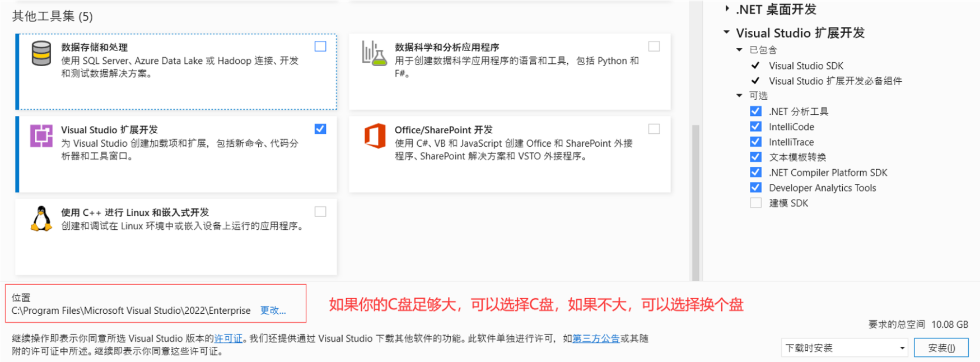The image size is (980, 362).
Task: Click the orange Office logo icon
Action: (375, 136)
